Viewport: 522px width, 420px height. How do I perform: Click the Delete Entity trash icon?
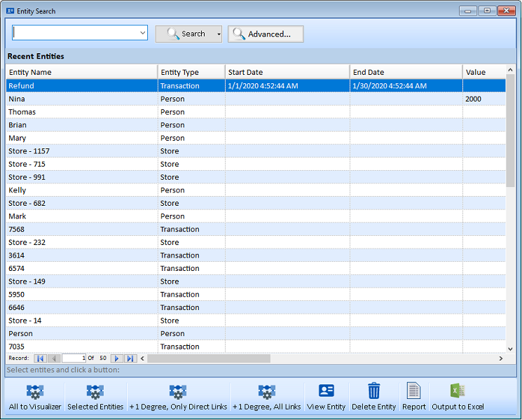pyautogui.click(x=374, y=391)
